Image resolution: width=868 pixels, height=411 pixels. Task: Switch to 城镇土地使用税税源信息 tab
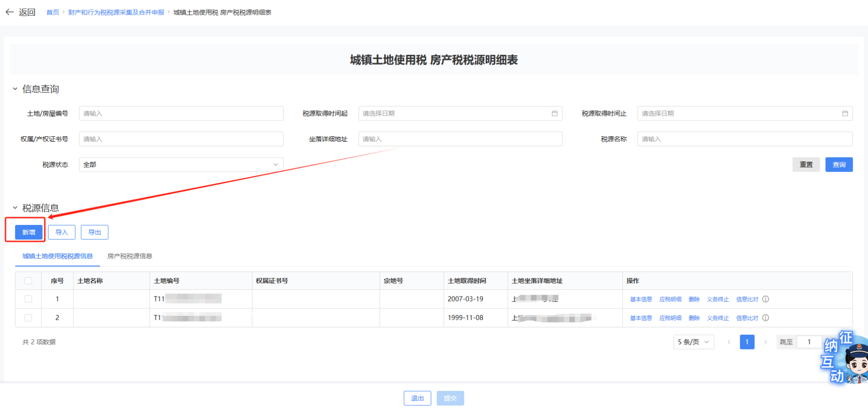58,256
